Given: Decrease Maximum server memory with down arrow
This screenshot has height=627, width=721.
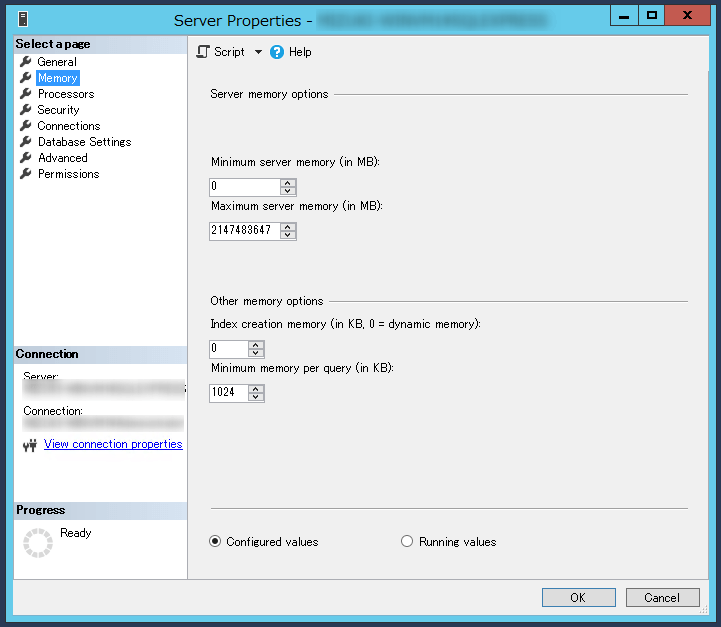Looking at the screenshot, I should tap(288, 235).
